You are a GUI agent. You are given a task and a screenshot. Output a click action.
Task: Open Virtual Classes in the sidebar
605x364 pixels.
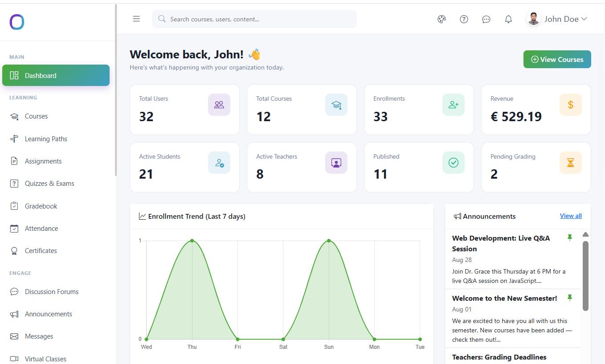point(56,359)
